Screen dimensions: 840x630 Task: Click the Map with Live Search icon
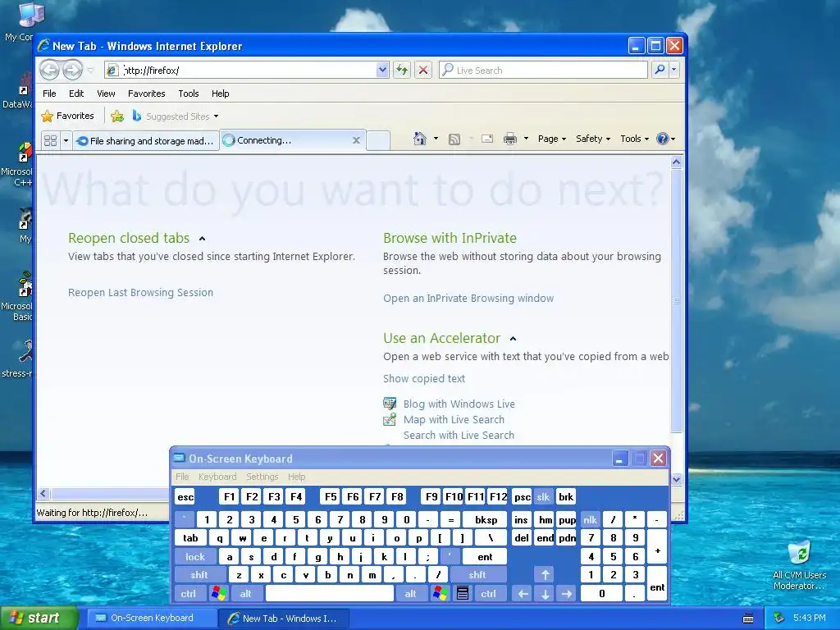(390, 419)
